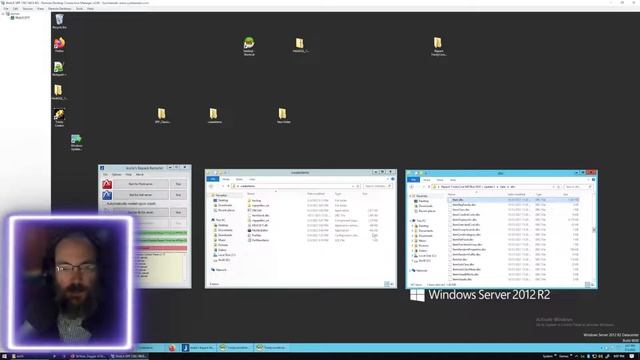Viewport: 640px width, 360px height.
Task: Select the server entry in RDCMan tree
Action: (20, 18)
